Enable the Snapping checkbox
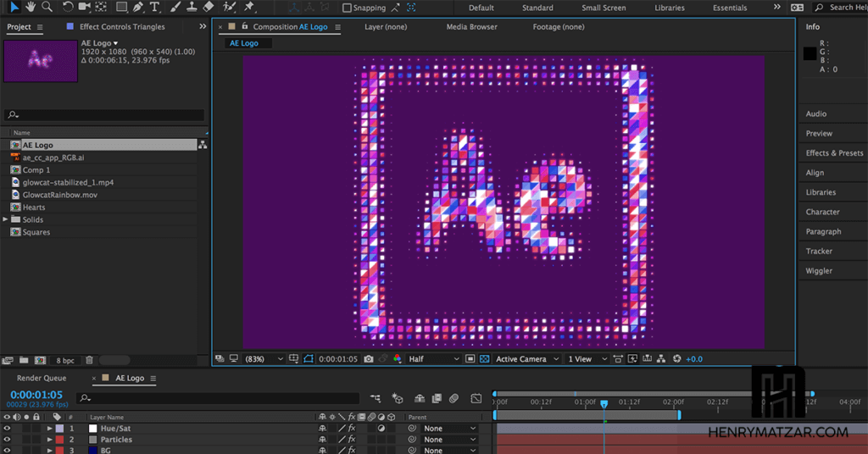This screenshot has height=454, width=868. click(347, 8)
